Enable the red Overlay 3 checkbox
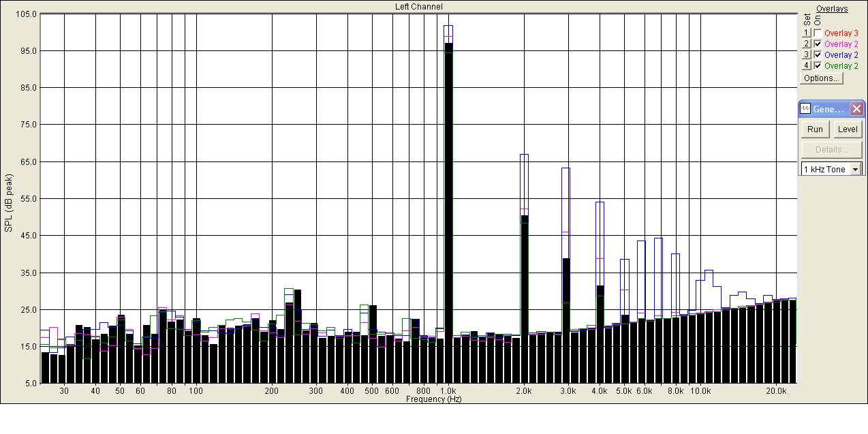The image size is (868, 434). pyautogui.click(x=818, y=33)
